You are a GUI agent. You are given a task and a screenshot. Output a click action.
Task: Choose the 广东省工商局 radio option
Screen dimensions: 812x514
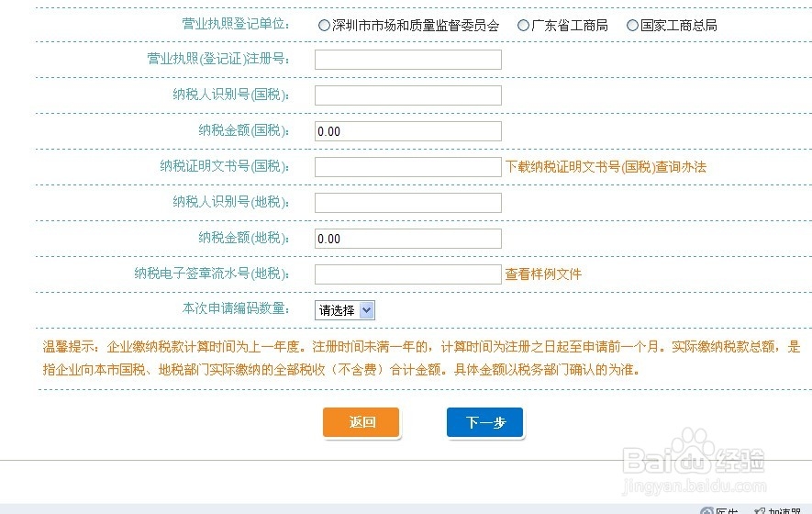click(x=523, y=26)
